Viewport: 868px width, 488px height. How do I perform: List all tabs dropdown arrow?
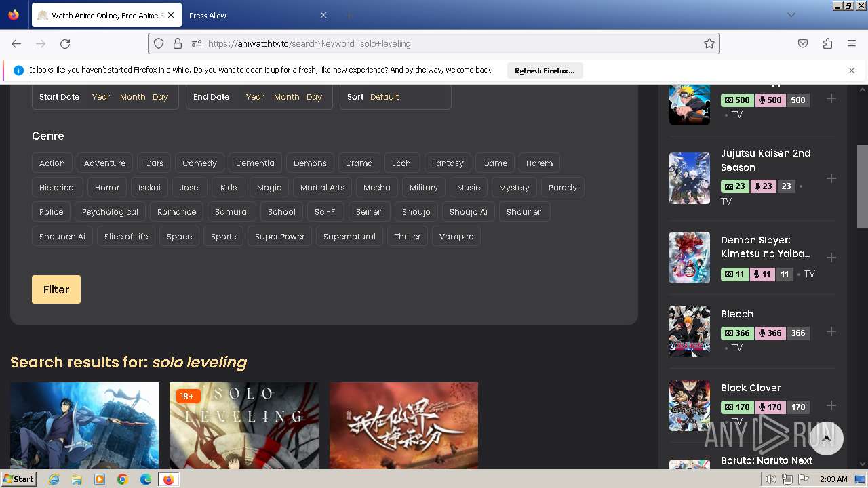pos(791,15)
